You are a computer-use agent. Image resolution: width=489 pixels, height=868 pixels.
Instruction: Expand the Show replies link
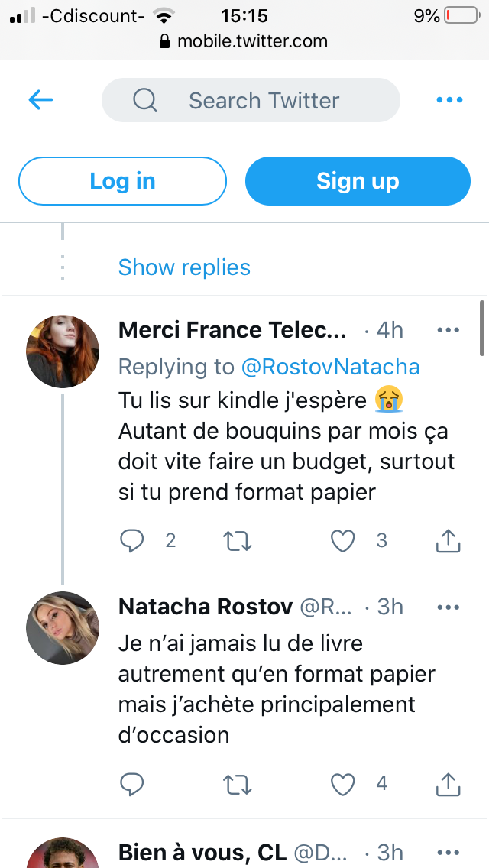184,267
